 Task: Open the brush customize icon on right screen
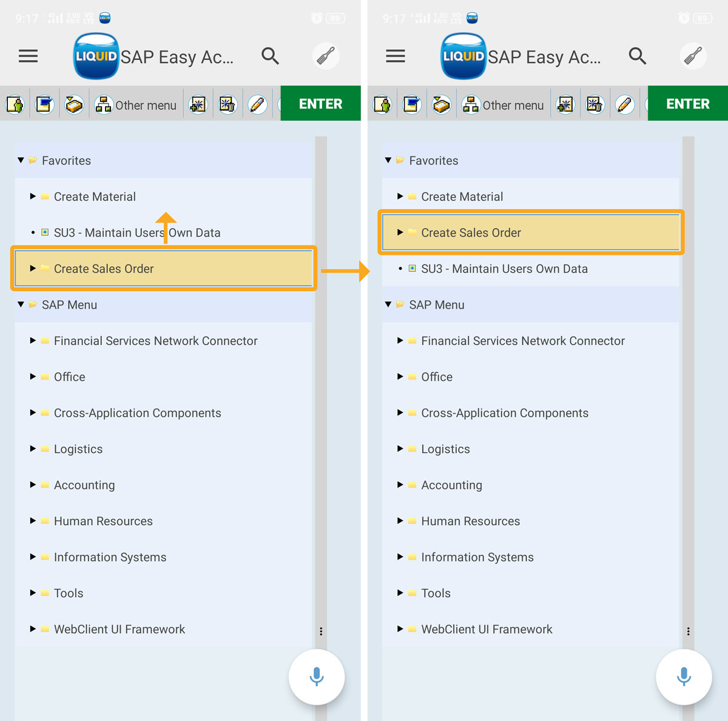[693, 56]
